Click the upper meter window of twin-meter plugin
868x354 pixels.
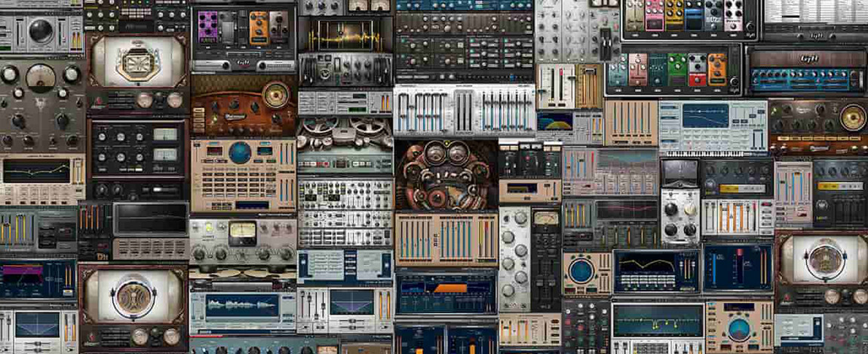click(x=165, y=135)
